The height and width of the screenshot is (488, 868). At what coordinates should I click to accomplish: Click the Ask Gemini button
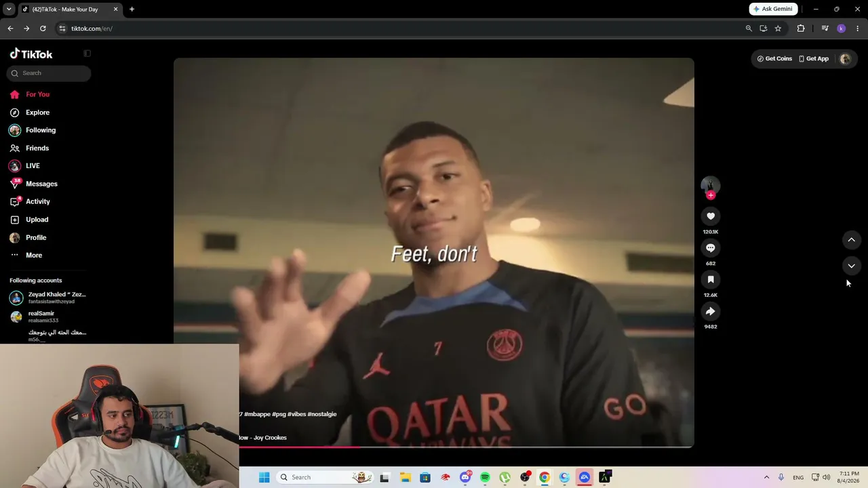[x=773, y=9]
